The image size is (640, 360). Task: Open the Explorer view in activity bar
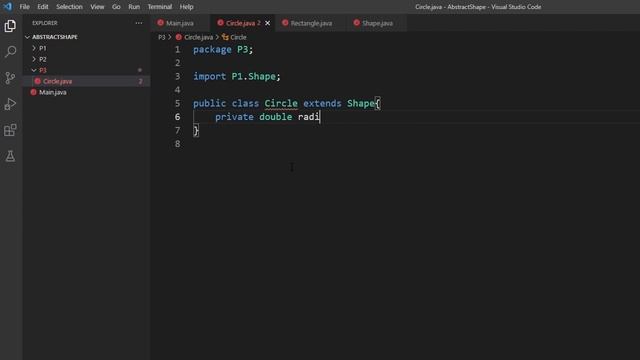tap(10, 26)
